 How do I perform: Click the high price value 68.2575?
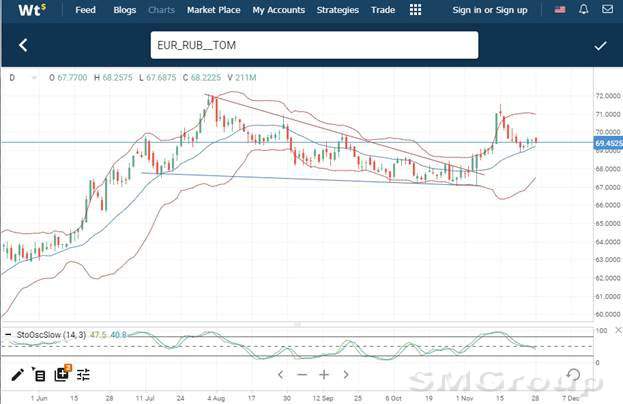click(117, 77)
